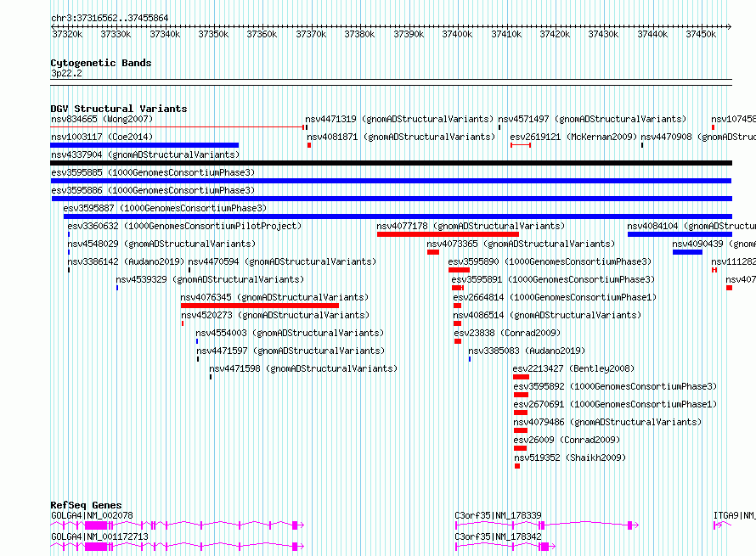The height and width of the screenshot is (556, 756).
Task: Click the nsv4079486 variant label
Action: [x=607, y=422]
